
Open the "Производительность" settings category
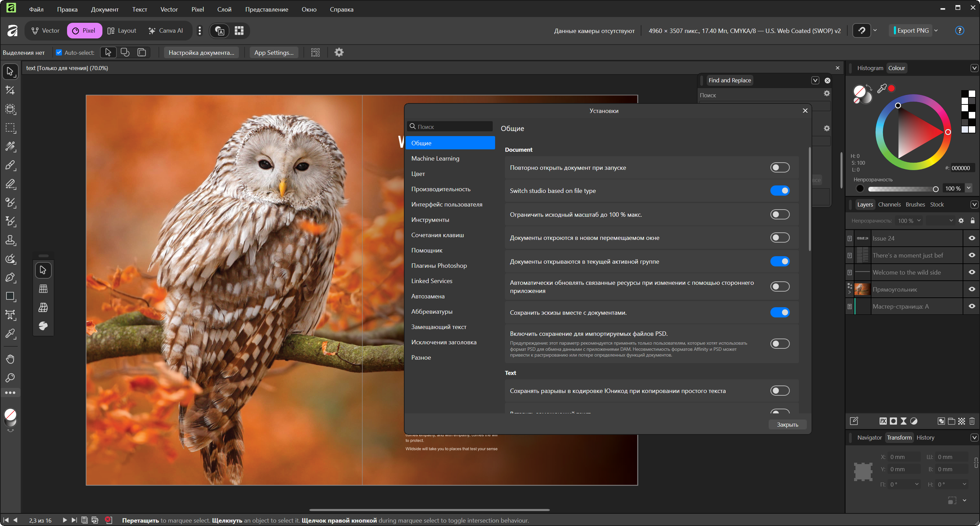(x=441, y=189)
